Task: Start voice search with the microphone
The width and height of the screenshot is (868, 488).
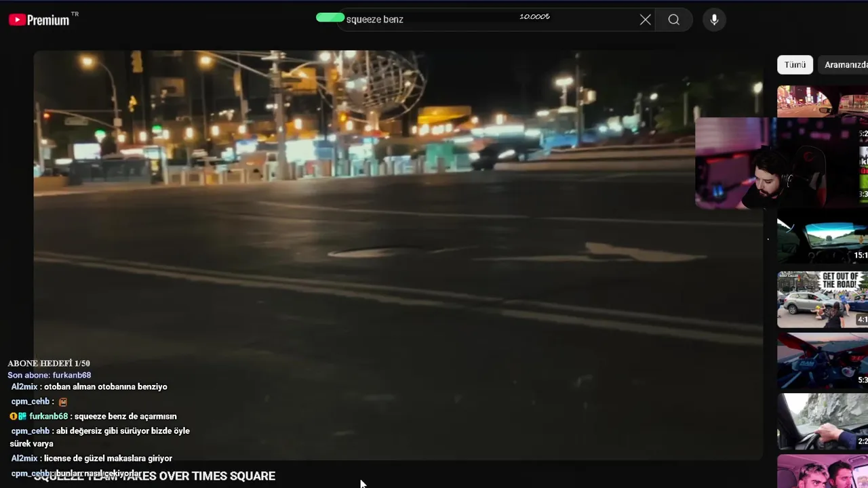Action: click(x=714, y=20)
